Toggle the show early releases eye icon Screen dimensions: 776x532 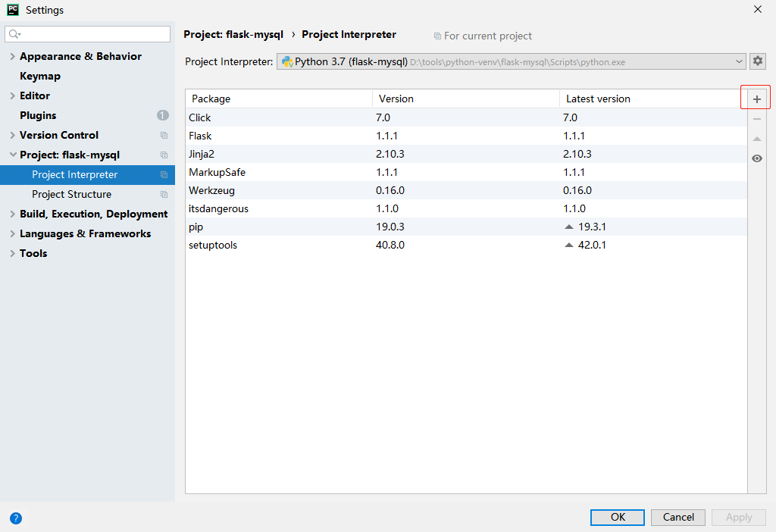(757, 158)
